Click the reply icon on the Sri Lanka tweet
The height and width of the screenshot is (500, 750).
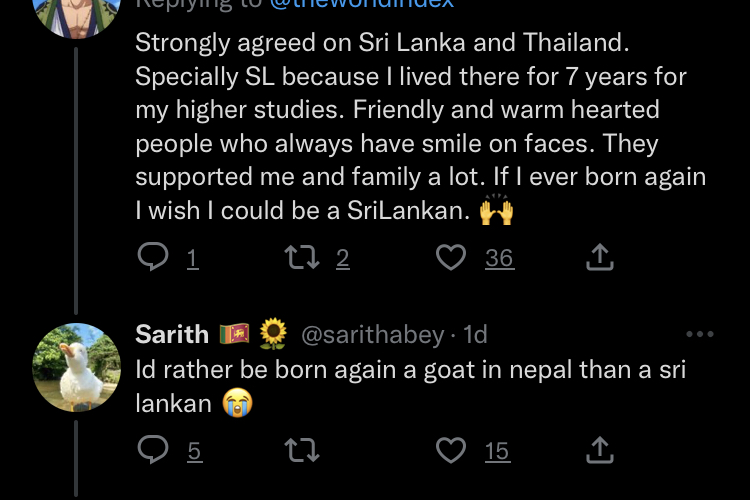point(153,256)
